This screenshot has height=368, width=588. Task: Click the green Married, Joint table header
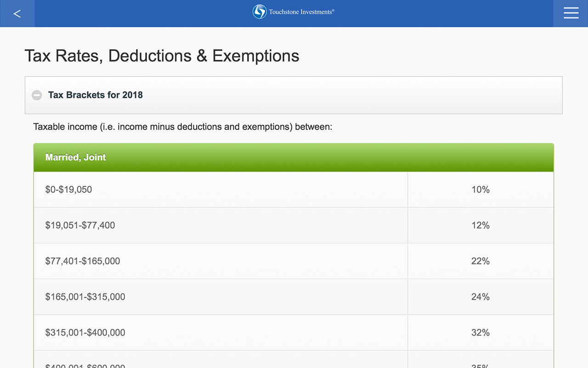click(x=293, y=157)
